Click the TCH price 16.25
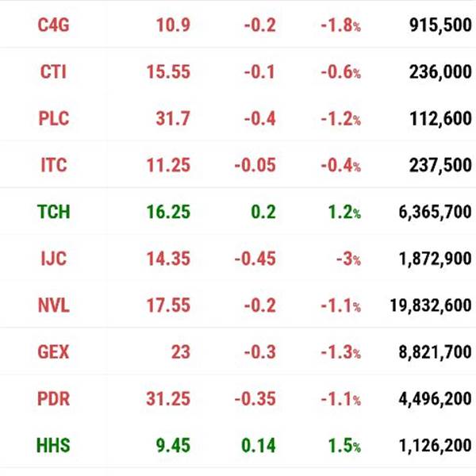The image size is (476, 476). [x=168, y=212]
